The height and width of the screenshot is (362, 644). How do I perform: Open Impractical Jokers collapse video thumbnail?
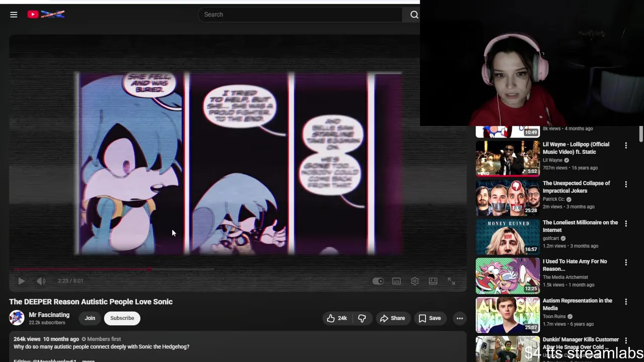[x=508, y=198]
